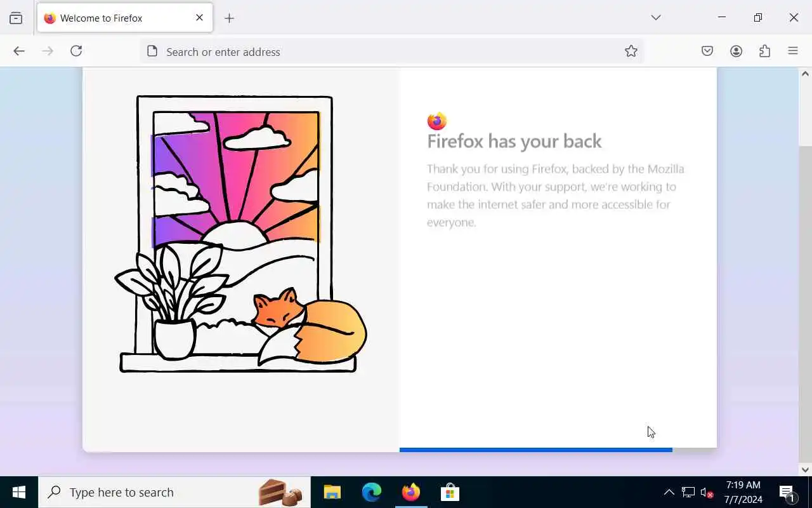Go back one page
This screenshot has height=508, width=812.
pyautogui.click(x=19, y=51)
